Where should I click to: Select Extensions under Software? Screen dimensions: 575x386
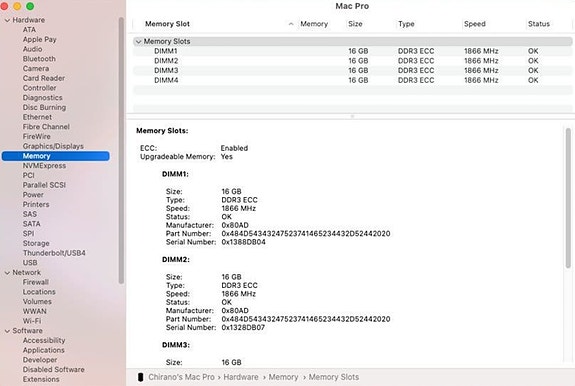(x=41, y=379)
